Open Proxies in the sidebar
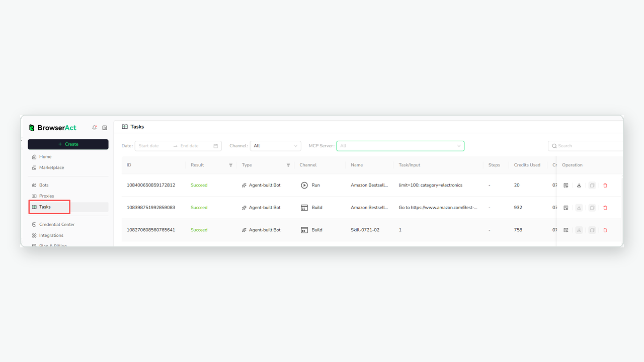This screenshot has height=362, width=644. pos(68,196)
